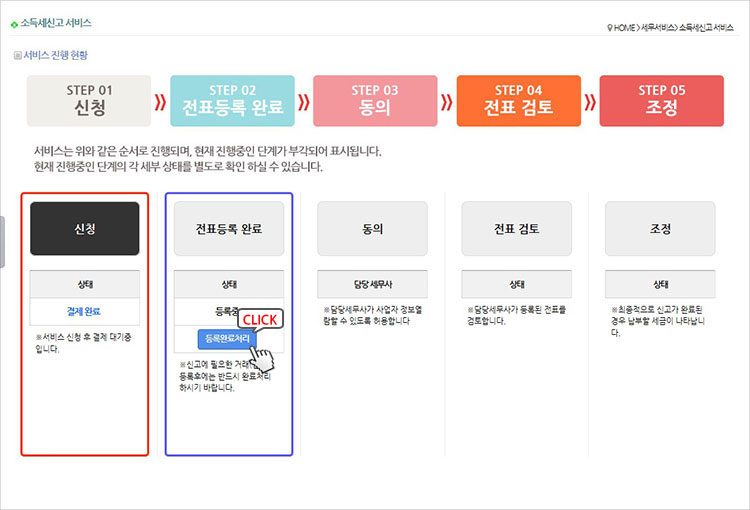This screenshot has height=510, width=750.
Task: Click the dark 신청 panel header
Action: [85, 228]
